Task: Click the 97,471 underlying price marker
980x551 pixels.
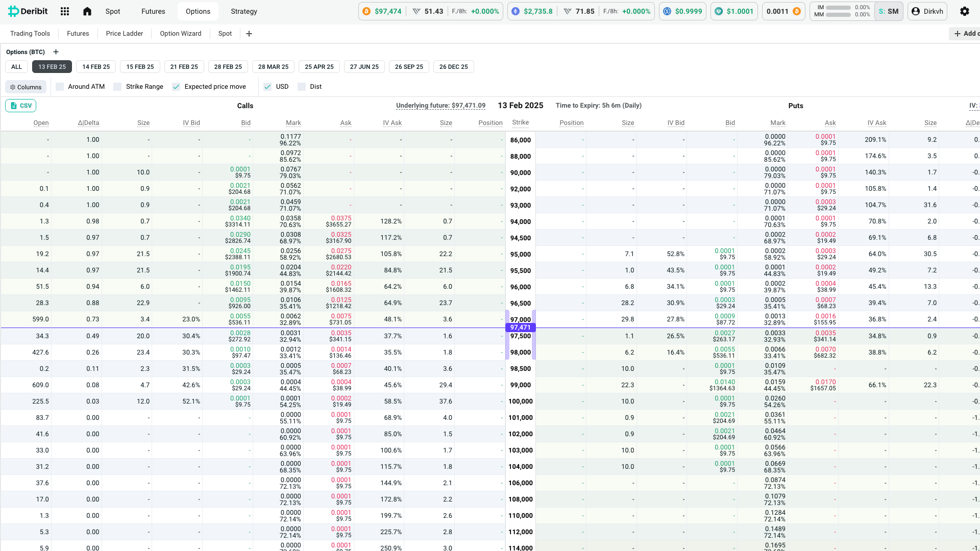Action: (x=521, y=328)
